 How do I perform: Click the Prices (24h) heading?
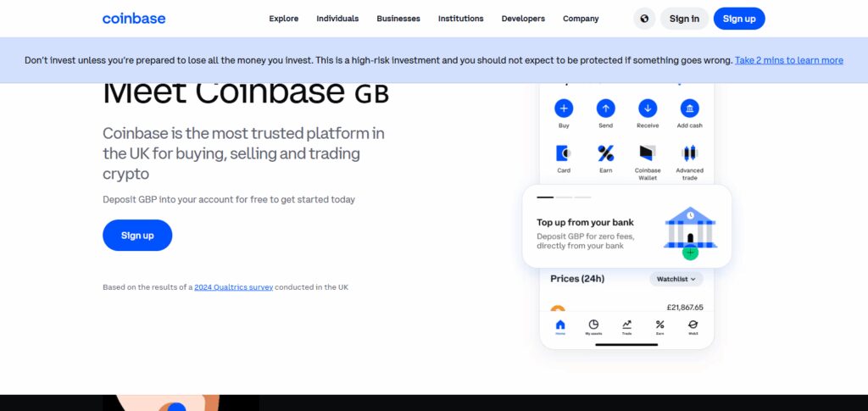[x=577, y=279]
